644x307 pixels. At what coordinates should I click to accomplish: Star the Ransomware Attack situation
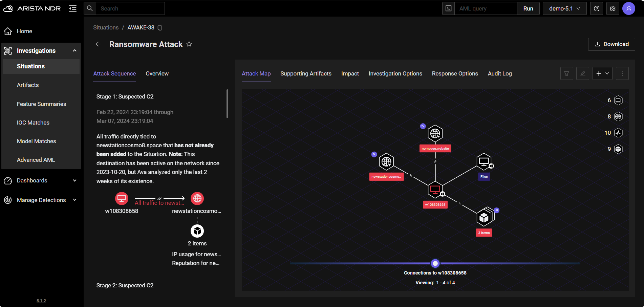(189, 44)
